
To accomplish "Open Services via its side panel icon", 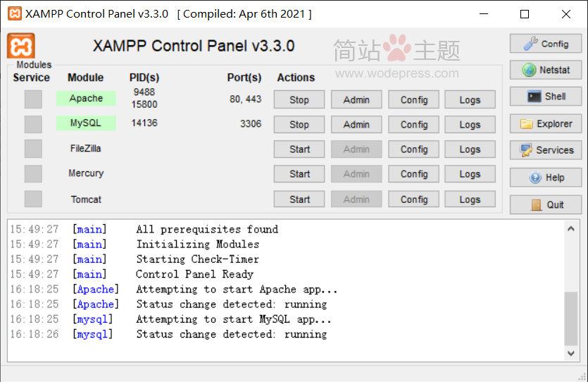I will 546,150.
